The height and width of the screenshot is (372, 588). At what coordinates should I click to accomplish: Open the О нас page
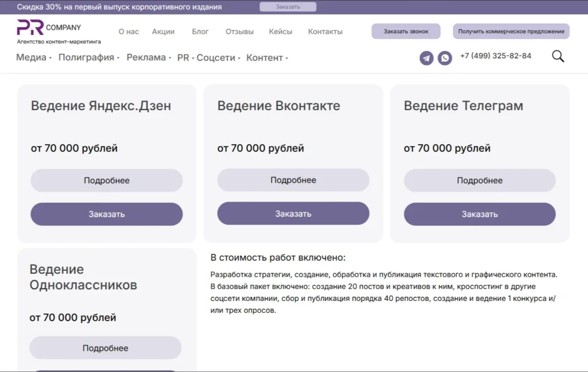129,32
